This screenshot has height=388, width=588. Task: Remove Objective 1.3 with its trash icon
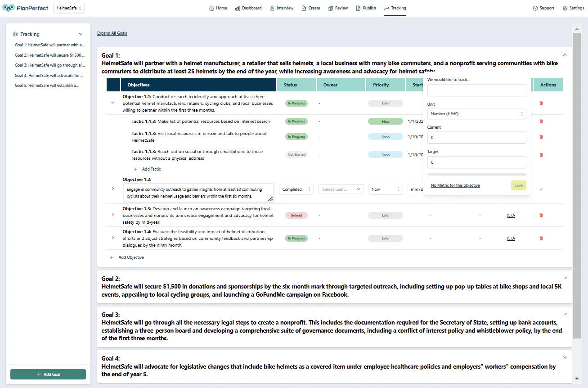[541, 215]
